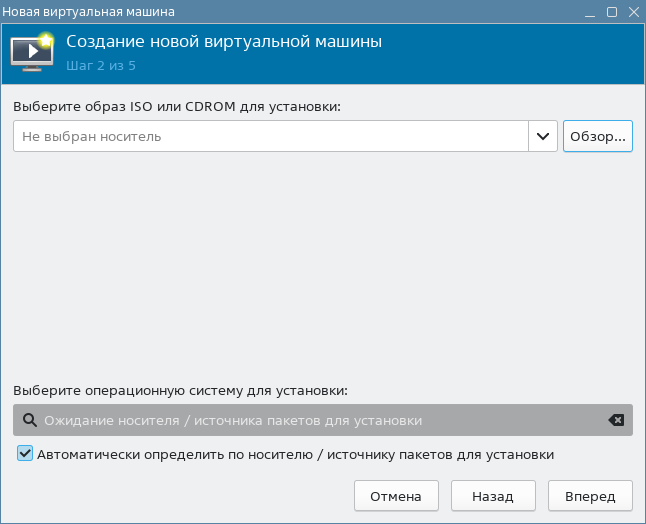Click the 'Выберите образ ISO или CDROM' label

(177, 106)
